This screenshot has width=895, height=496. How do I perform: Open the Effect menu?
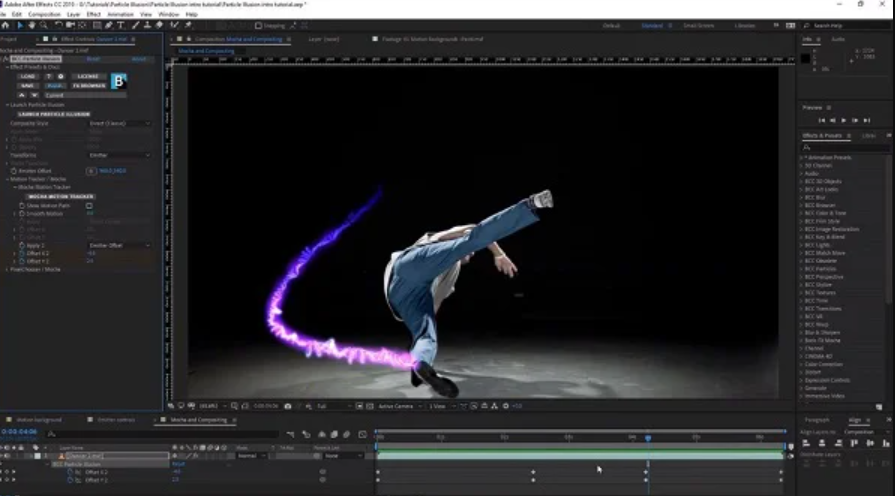point(93,14)
